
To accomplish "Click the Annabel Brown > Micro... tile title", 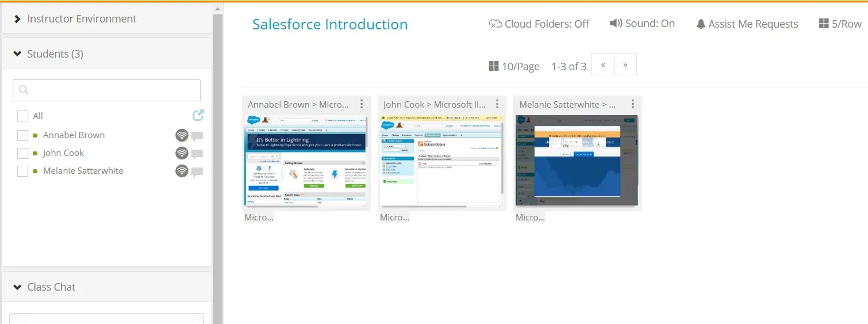I will coord(298,105).
